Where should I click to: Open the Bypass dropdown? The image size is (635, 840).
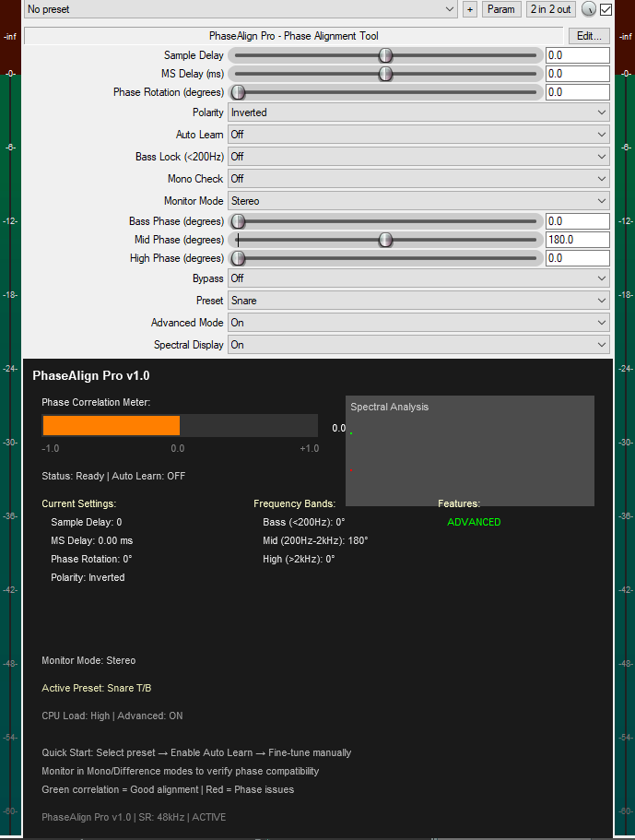tap(418, 278)
